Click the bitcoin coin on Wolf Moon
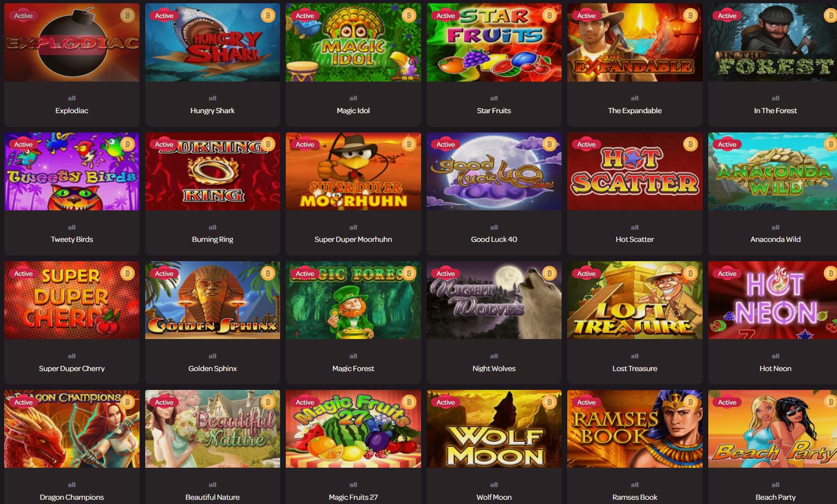 tap(549, 402)
